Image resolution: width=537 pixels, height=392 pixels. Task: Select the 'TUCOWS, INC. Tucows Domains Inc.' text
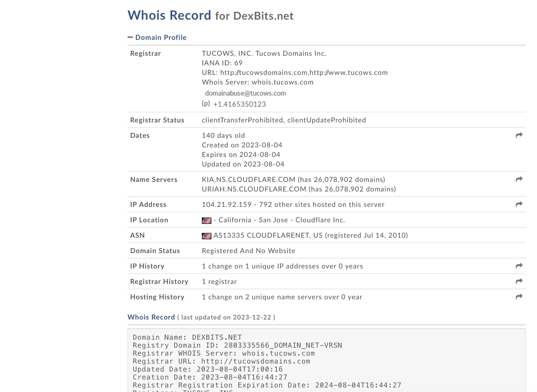coord(264,53)
